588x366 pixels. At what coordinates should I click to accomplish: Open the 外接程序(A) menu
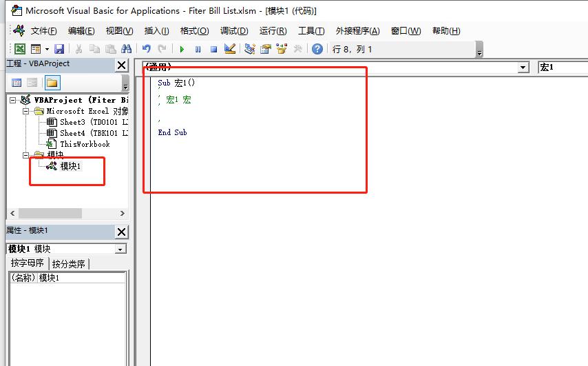[357, 31]
